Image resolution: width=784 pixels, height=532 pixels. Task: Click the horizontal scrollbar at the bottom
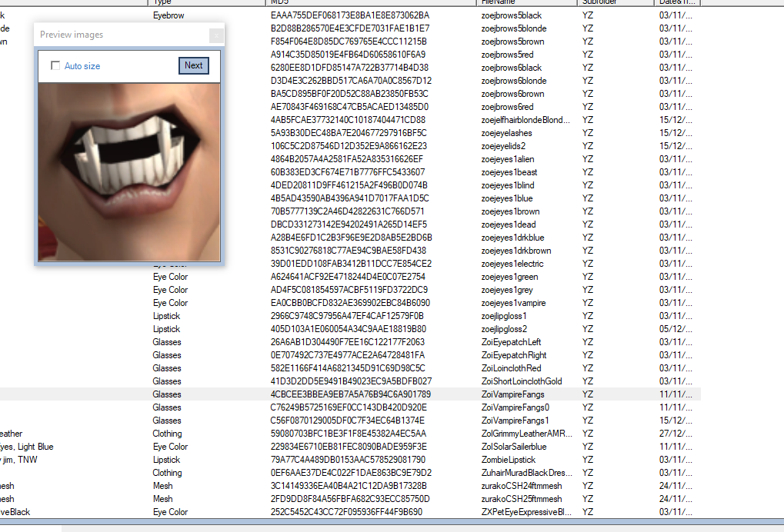[385, 527]
